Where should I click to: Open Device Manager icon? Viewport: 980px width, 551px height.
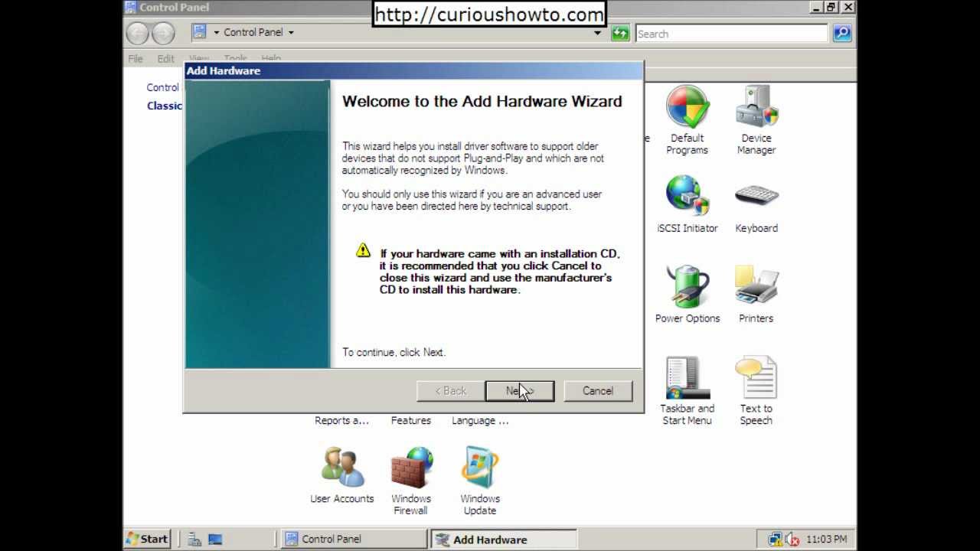coord(756,107)
